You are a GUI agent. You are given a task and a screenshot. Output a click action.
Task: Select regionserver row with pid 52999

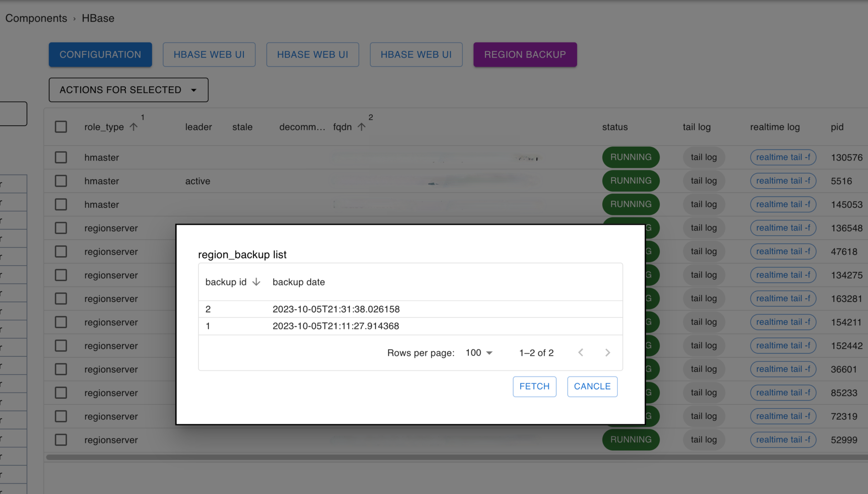[x=61, y=440]
